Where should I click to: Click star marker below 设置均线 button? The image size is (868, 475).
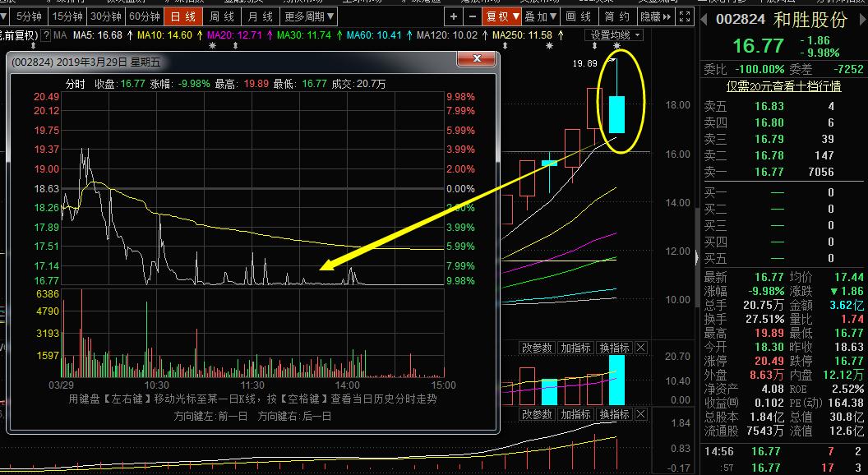pyautogui.click(x=617, y=46)
